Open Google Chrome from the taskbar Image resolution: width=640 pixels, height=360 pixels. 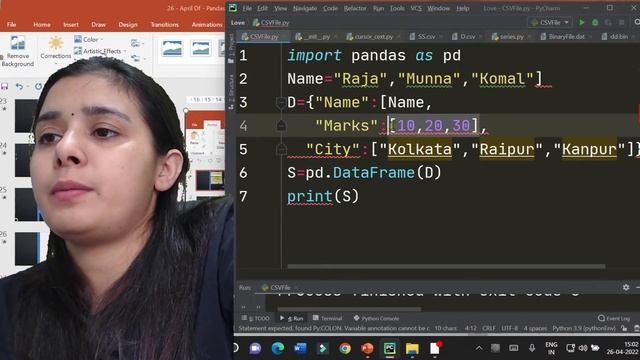(345, 348)
